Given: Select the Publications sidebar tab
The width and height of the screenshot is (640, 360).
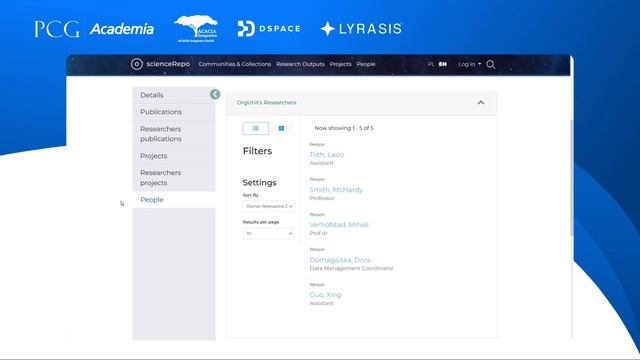Looking at the screenshot, I should 174,112.
